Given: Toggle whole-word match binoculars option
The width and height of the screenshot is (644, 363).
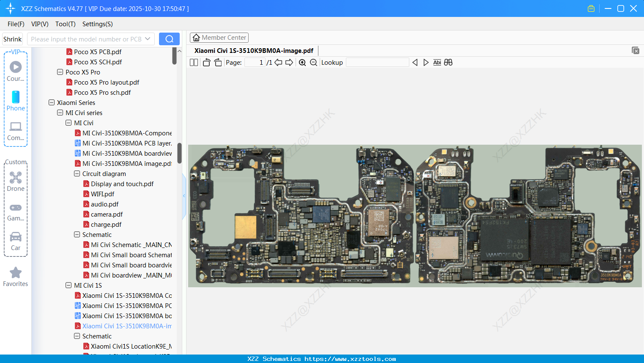Looking at the screenshot, I should coord(448,62).
